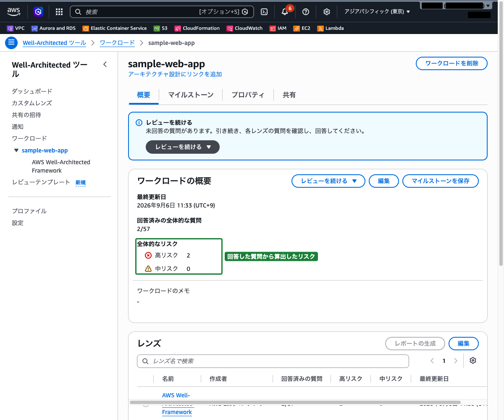The height and width of the screenshot is (420, 504).
Task: Open カスタムレンズ in sidebar
Action: [x=32, y=103]
